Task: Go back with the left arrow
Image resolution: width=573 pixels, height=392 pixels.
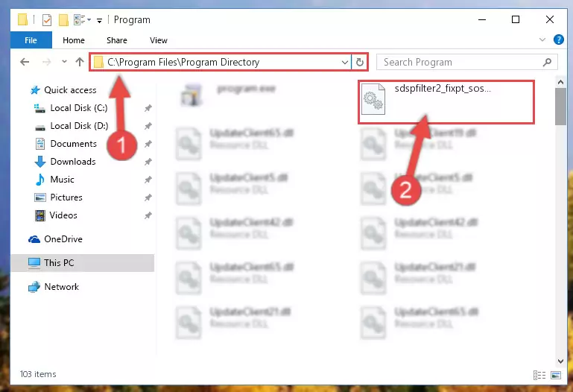Action: click(25, 62)
